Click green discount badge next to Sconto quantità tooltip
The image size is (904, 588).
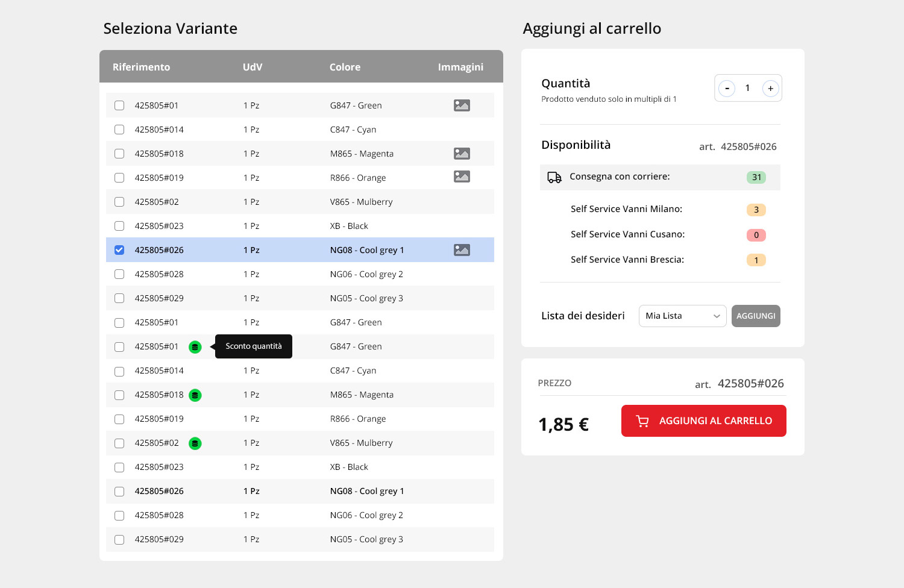click(x=195, y=347)
